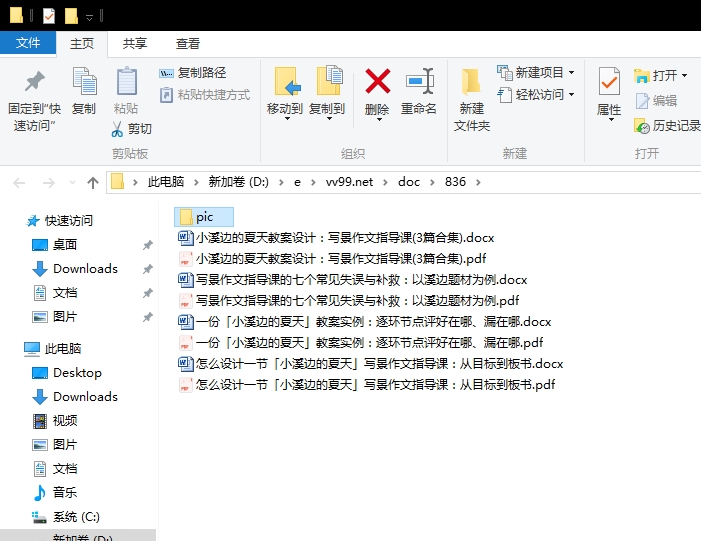Switch to the Share (共享) tab
This screenshot has width=701, height=541.
click(135, 43)
